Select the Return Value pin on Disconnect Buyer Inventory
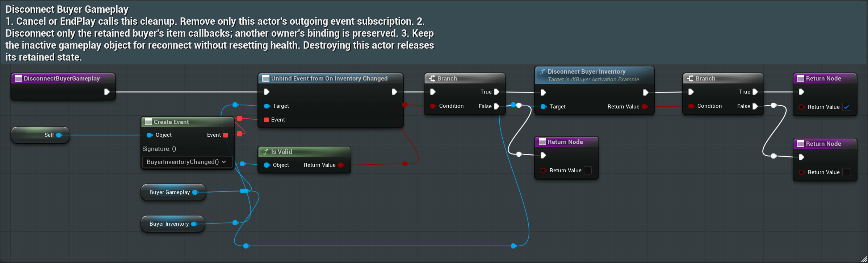The height and width of the screenshot is (263, 868). [x=645, y=107]
